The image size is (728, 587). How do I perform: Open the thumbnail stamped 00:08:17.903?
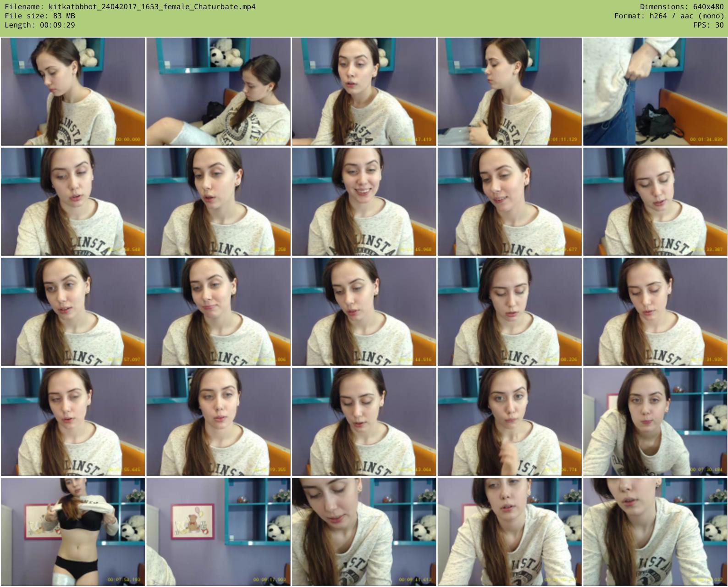[218, 532]
